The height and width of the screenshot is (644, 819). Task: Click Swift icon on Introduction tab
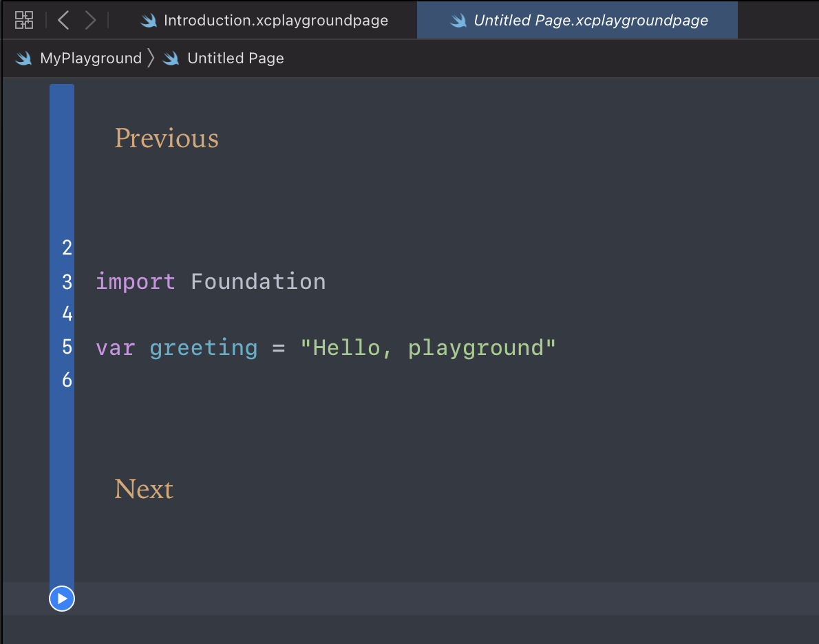pos(148,21)
